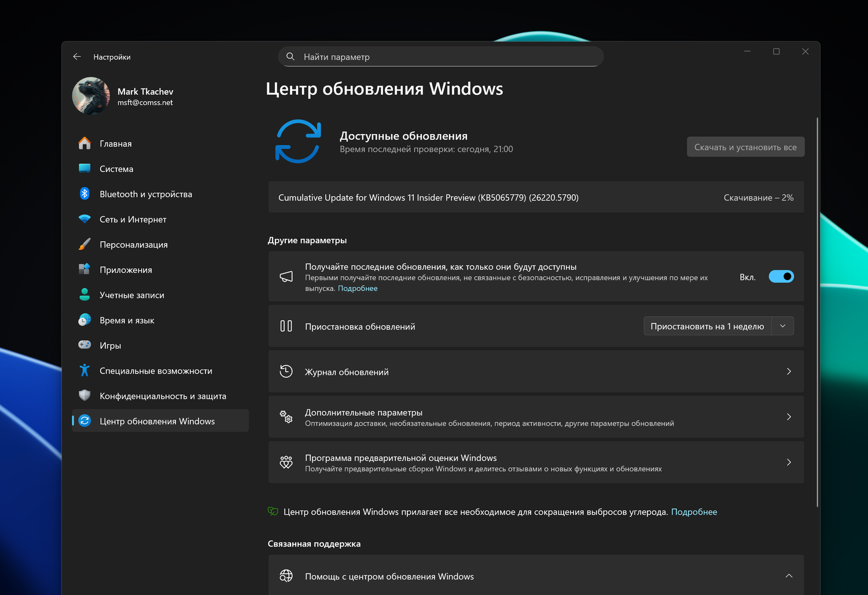This screenshot has width=868, height=595.
Task: Click the Mark Tkachev profile avatar
Action: pyautogui.click(x=91, y=96)
